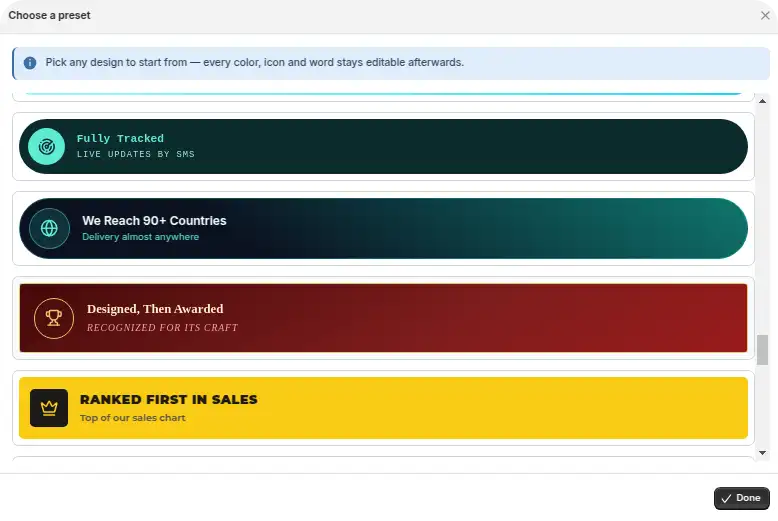Click the trophy icon in Awarded preset
The width and height of the screenshot is (778, 521).
[x=54, y=318]
